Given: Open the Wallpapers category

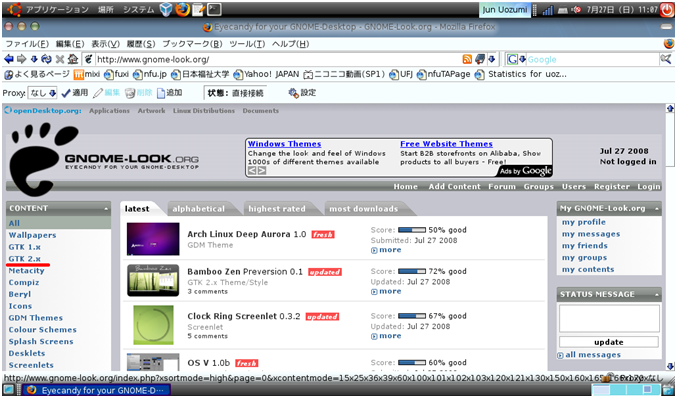Looking at the screenshot, I should click(32, 235).
